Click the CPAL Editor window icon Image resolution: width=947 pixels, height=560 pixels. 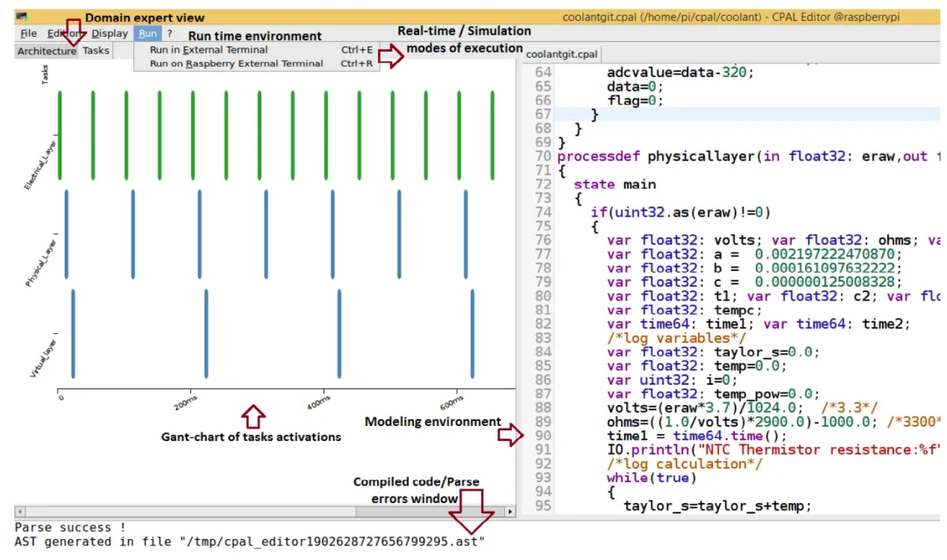21,18
